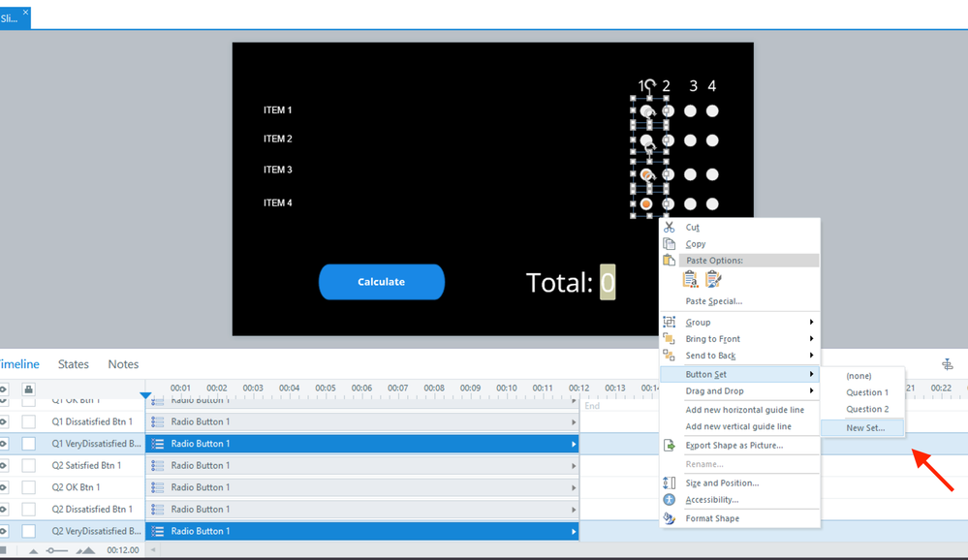Switch to the Notes tab
The image size is (968, 560).
(123, 364)
